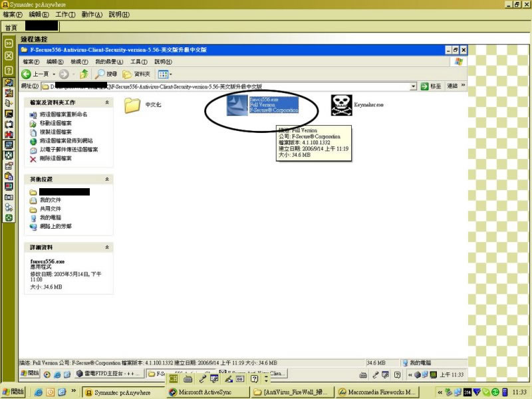532x399 pixels.
Task: Click 複製這個檔案 copy file task
Action: coord(56,132)
